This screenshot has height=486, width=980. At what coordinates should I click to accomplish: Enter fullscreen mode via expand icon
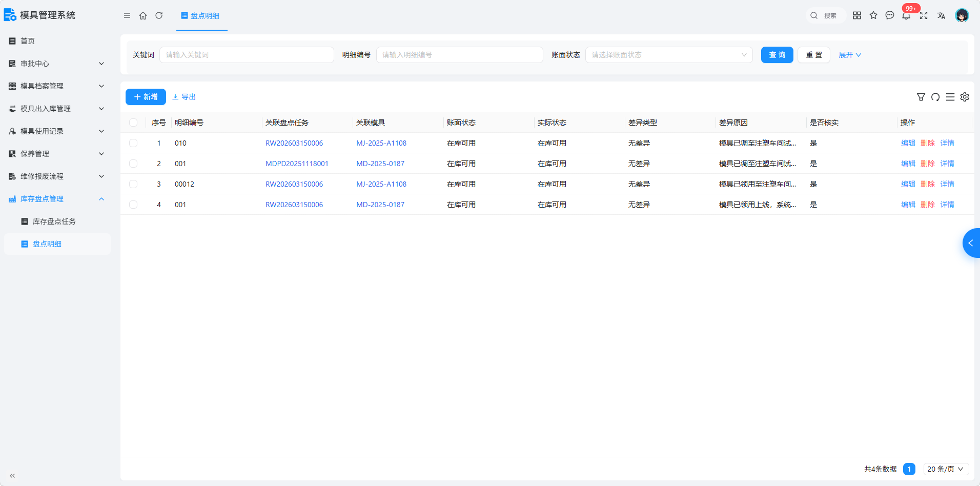click(x=924, y=15)
